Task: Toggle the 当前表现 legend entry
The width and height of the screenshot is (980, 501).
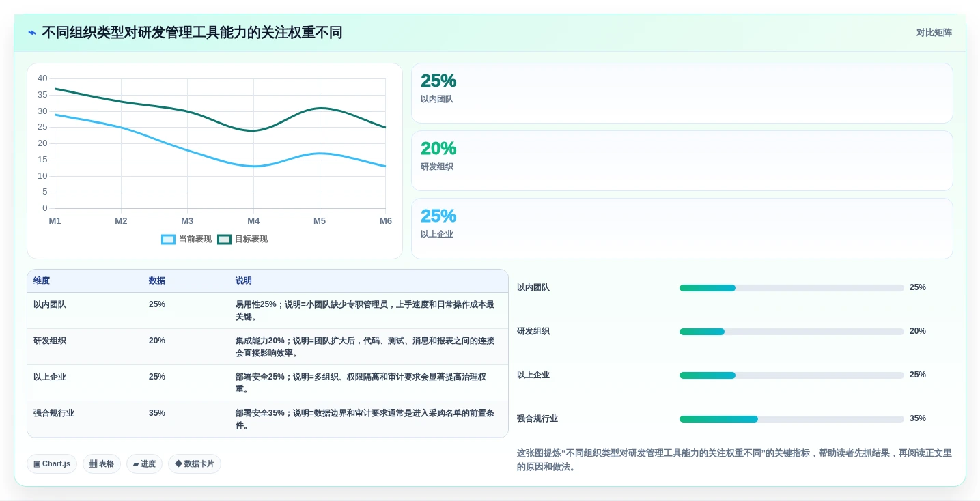Action: (186, 240)
